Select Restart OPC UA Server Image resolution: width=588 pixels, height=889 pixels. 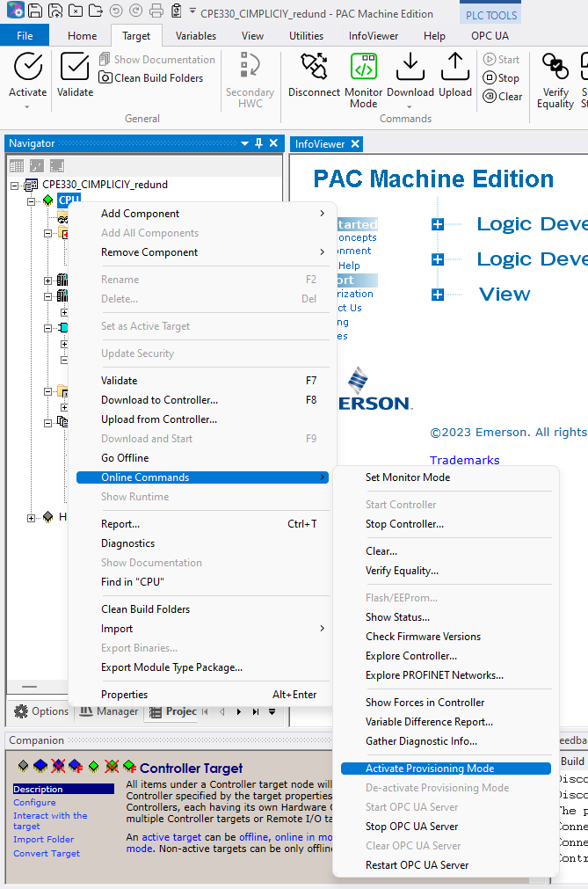point(446,865)
